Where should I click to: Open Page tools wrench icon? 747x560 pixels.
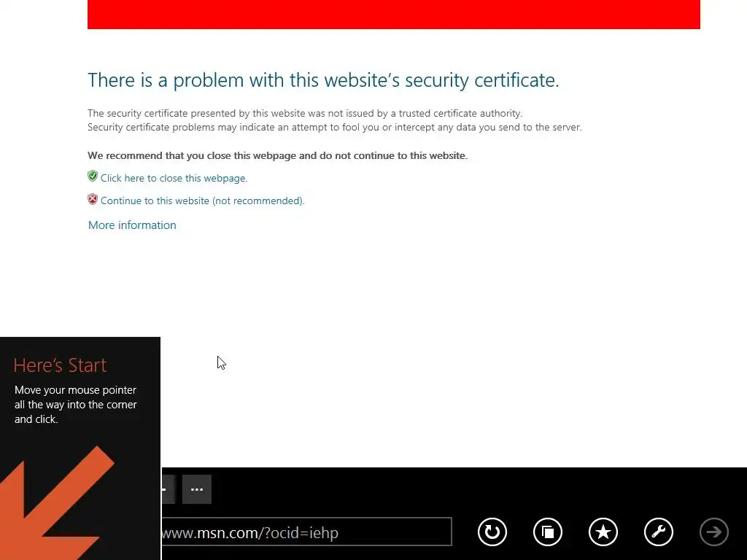click(659, 532)
